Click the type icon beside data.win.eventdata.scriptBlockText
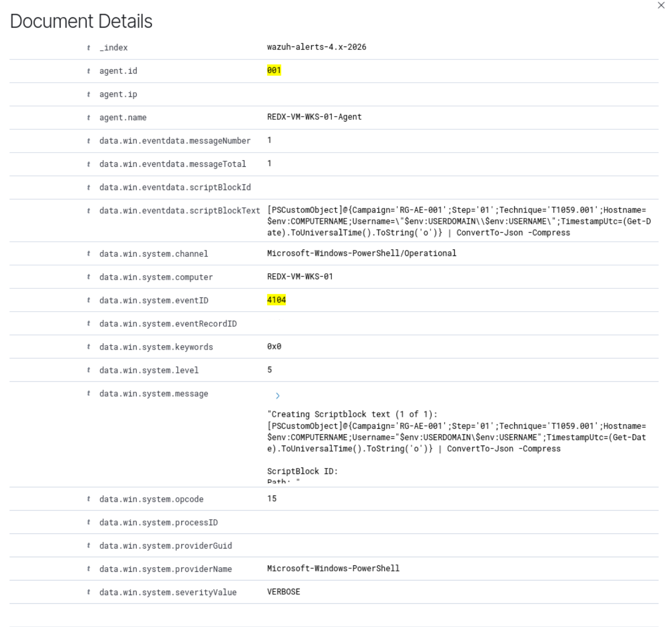 point(88,211)
